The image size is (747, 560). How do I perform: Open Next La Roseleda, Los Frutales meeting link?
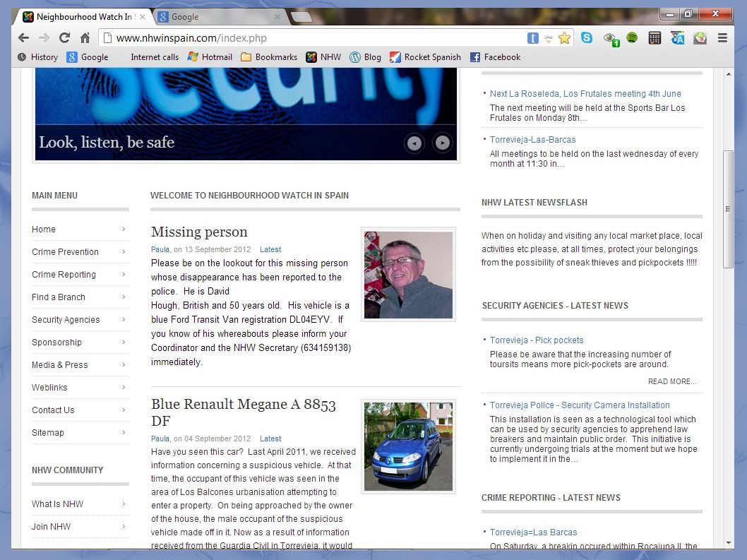pos(585,94)
